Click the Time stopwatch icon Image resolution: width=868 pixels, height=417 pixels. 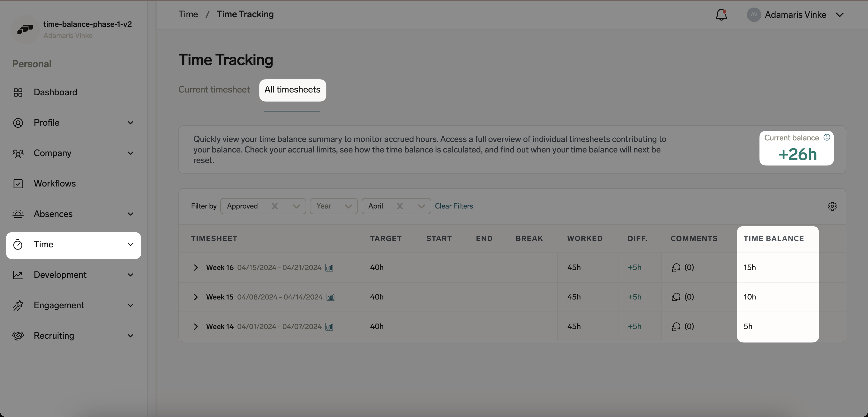[18, 245]
